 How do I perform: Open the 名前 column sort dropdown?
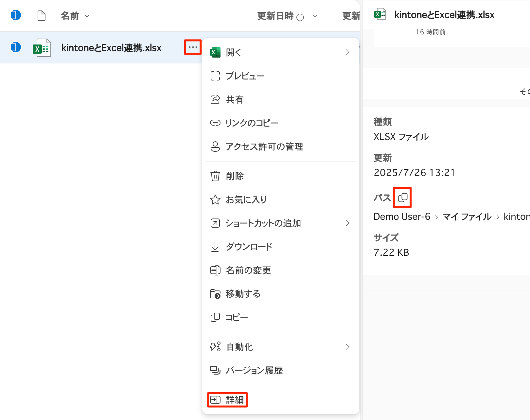tap(87, 16)
